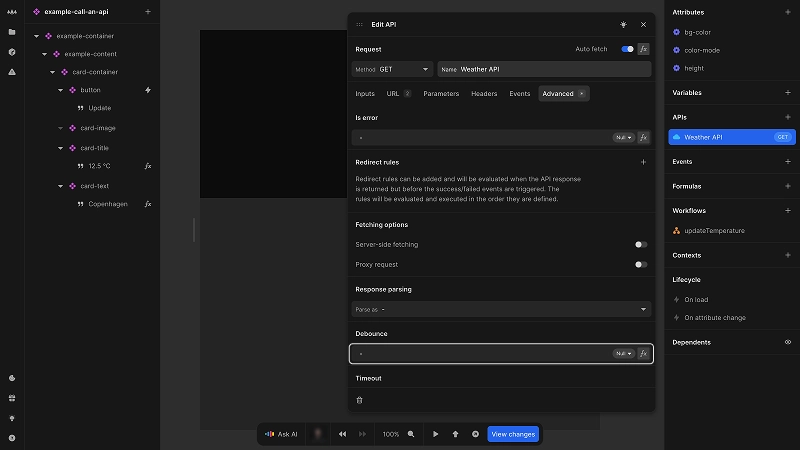Redo using forward arrows in toolbar
The image size is (800, 450).
click(x=362, y=434)
